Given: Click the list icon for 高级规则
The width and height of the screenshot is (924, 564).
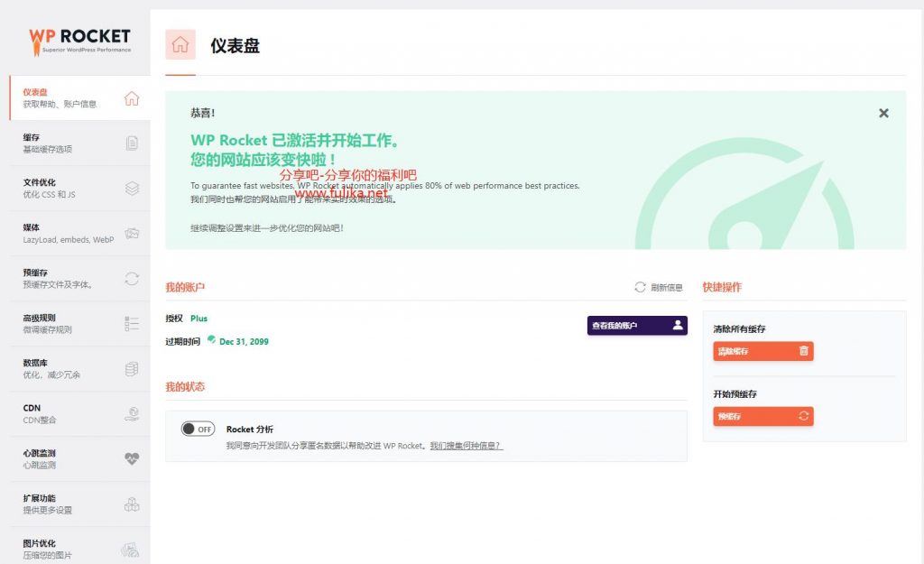Looking at the screenshot, I should point(132,324).
